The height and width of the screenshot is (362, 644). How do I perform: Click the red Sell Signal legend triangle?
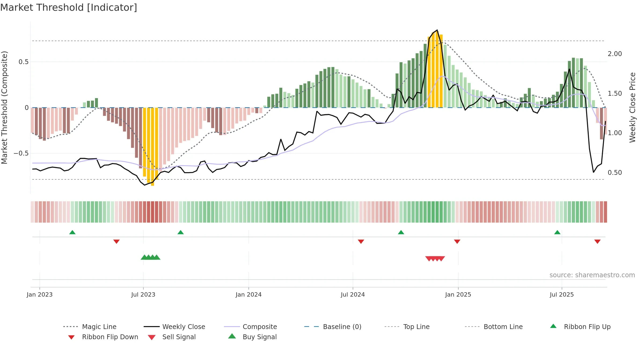pyautogui.click(x=152, y=337)
